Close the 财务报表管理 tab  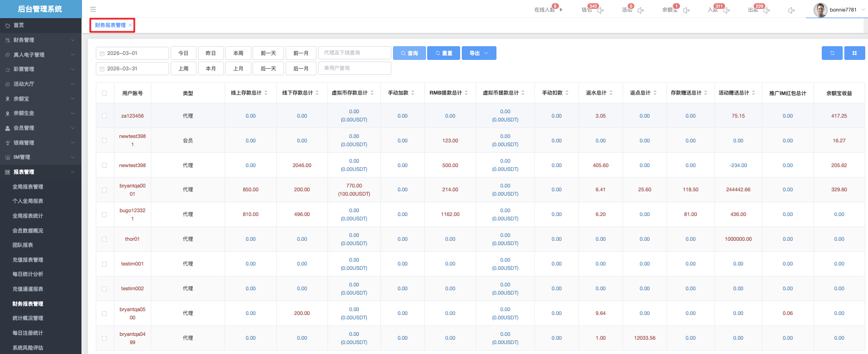(130, 25)
